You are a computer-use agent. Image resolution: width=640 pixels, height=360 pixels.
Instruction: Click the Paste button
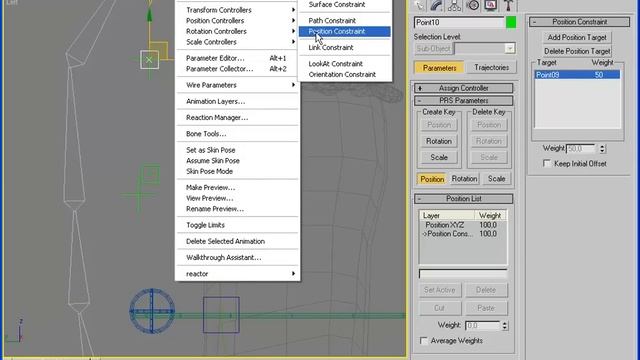[x=486, y=308]
